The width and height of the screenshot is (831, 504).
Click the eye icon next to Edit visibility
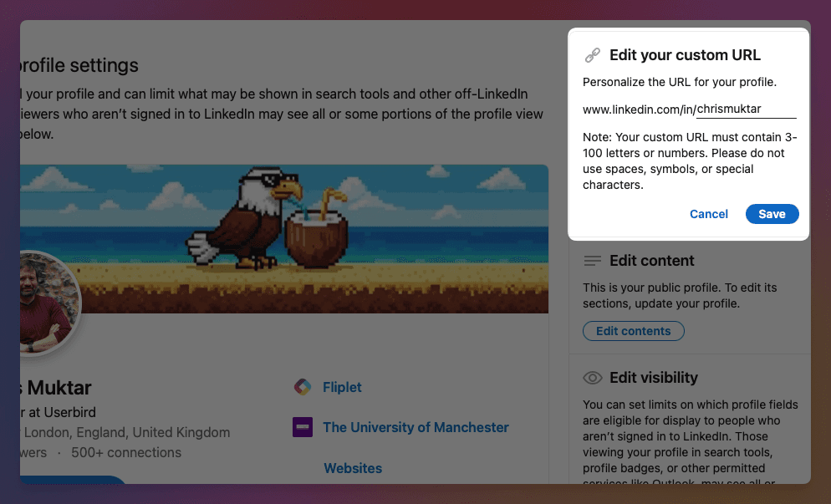pyautogui.click(x=594, y=377)
